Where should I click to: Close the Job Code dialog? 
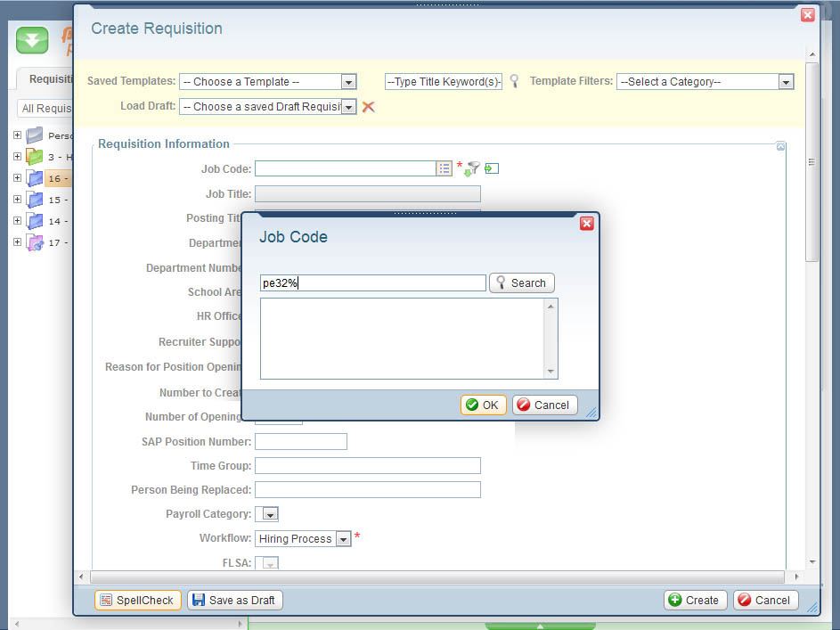(x=586, y=224)
